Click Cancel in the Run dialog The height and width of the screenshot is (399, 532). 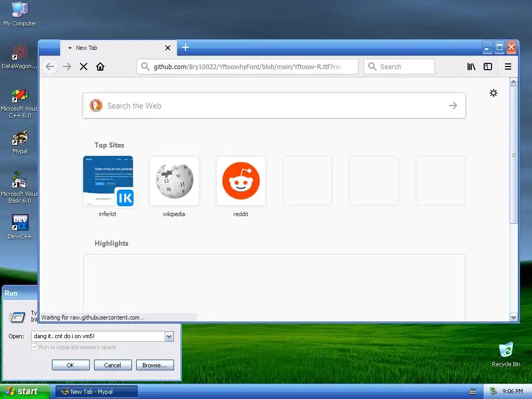pos(113,365)
